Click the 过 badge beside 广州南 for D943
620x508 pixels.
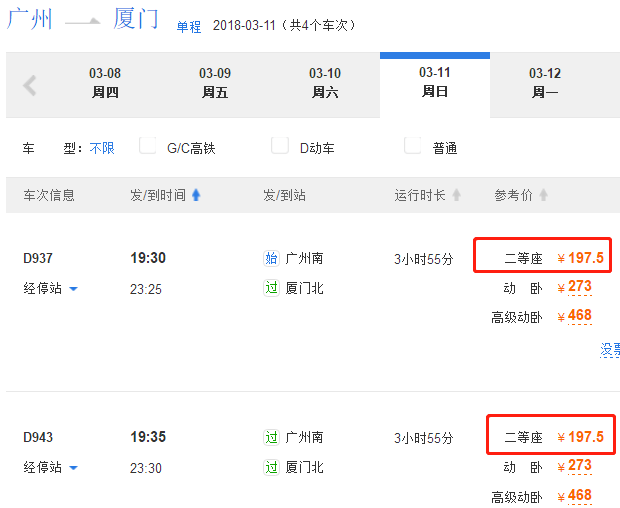click(x=272, y=437)
